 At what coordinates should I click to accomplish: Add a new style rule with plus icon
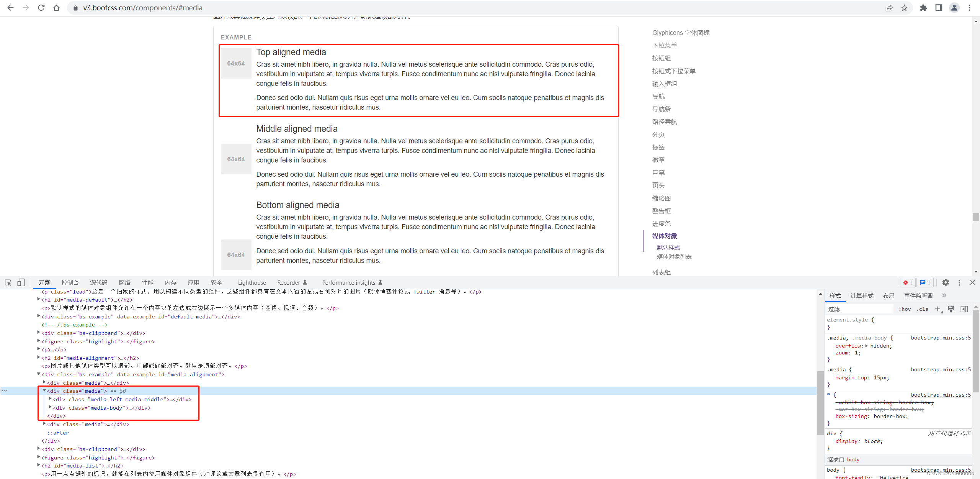tap(938, 309)
